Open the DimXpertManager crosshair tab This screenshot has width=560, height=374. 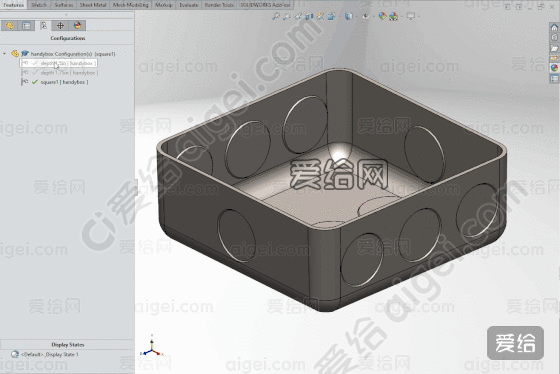coord(60,25)
